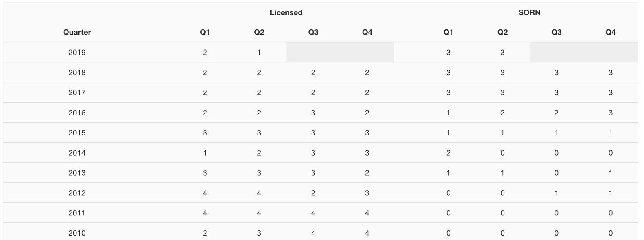Select the 2018 SORN Q4 cell
Screen dimensions: 644x240
pos(611,72)
